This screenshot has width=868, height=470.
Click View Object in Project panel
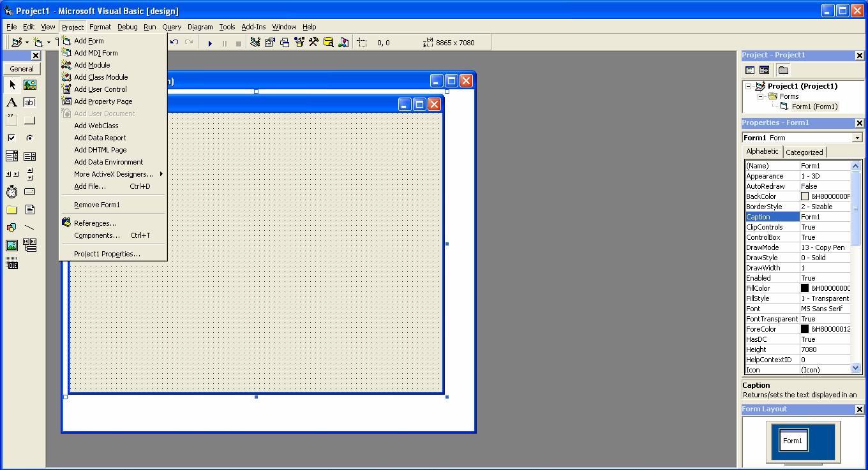(764, 70)
